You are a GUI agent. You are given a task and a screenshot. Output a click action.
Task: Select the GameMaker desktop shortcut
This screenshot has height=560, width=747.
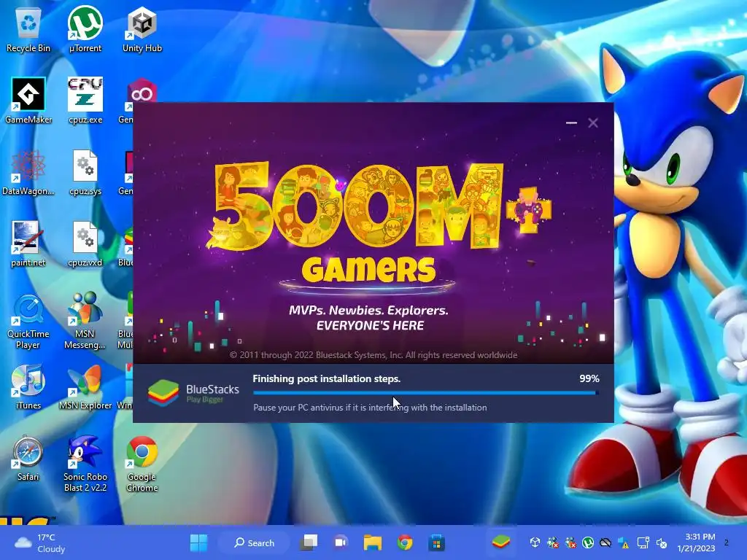click(x=28, y=101)
